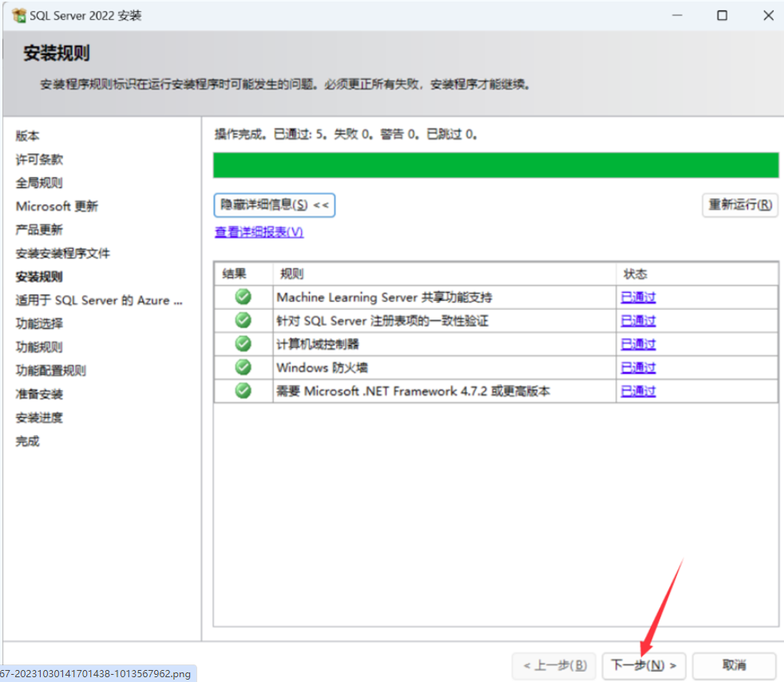This screenshot has height=682, width=784.
Task: Select the 计算机域控制器 rule text
Action: [318, 344]
